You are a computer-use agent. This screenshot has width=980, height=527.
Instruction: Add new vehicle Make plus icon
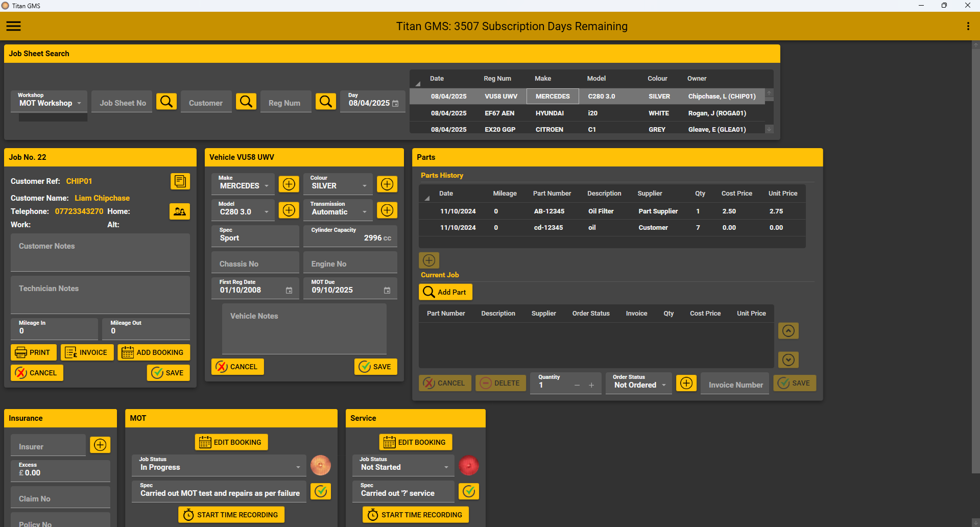289,184
